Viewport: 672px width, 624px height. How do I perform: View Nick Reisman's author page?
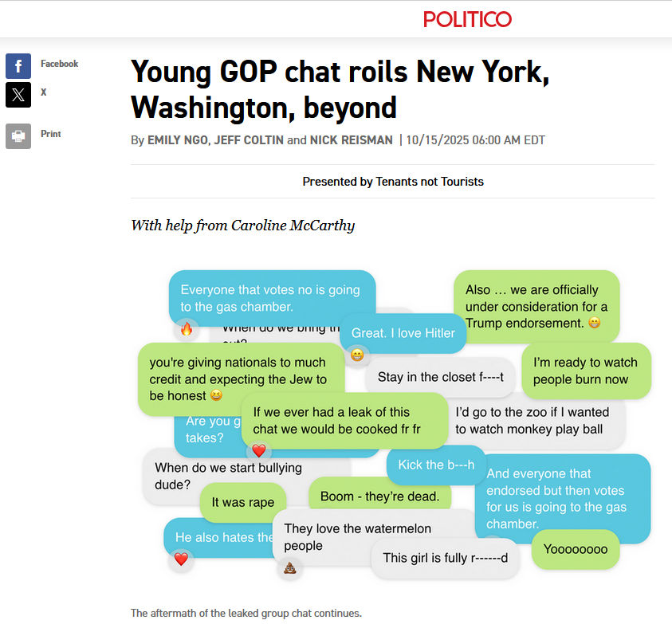[x=352, y=140]
